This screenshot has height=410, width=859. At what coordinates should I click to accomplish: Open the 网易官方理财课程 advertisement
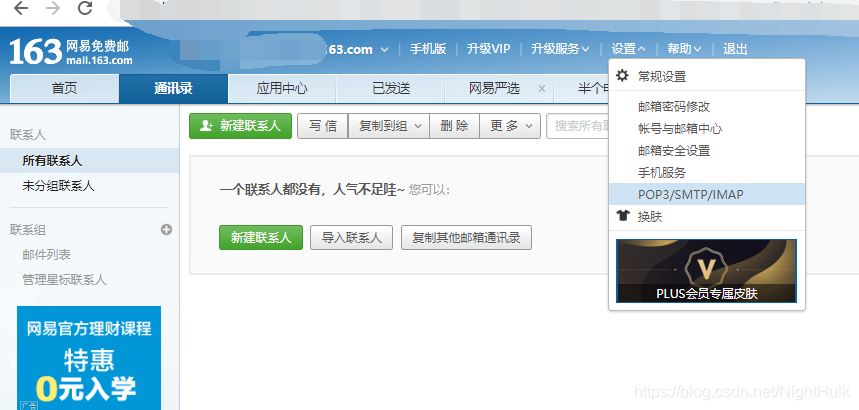[x=89, y=358]
